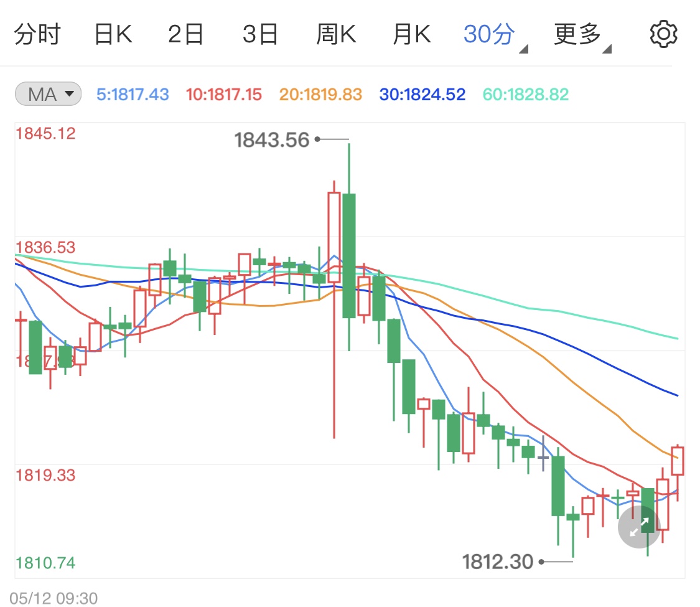Click the 05/12 09:30 time label

(53, 598)
